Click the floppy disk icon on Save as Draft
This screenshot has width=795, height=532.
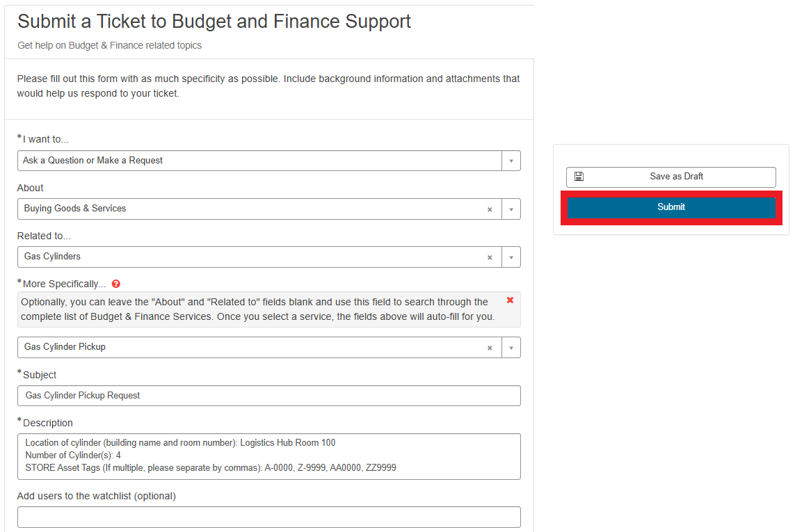(579, 177)
